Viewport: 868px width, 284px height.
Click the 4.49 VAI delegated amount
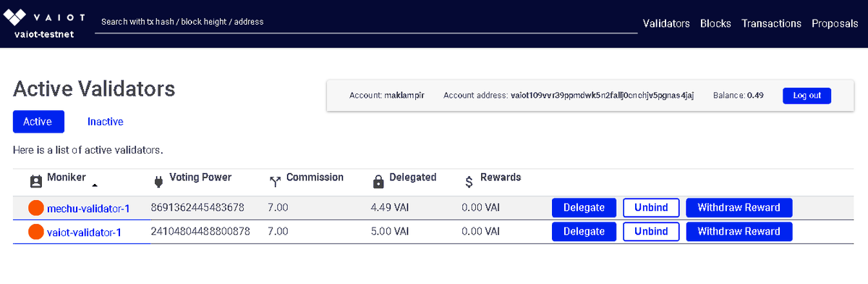[x=390, y=209]
